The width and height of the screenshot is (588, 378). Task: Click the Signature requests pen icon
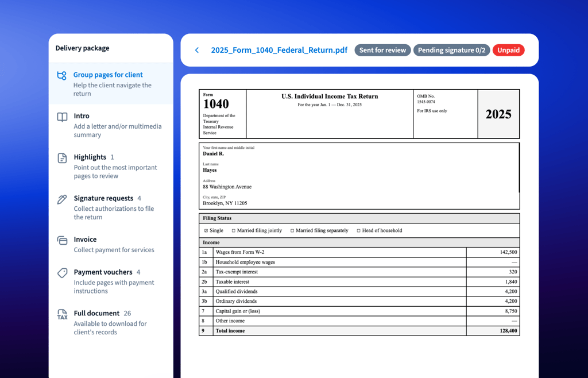62,199
